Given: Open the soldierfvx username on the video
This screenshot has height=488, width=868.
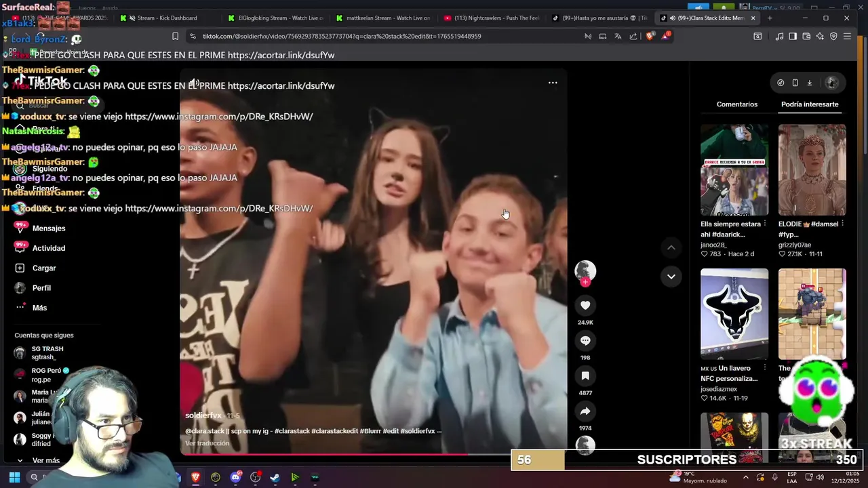Looking at the screenshot, I should [203, 415].
